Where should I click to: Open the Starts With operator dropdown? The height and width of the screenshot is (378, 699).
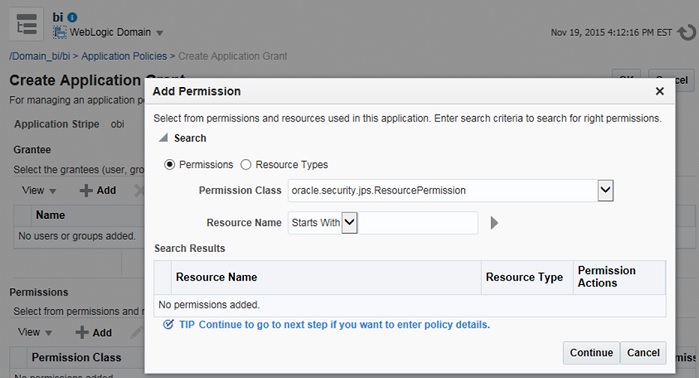[350, 222]
